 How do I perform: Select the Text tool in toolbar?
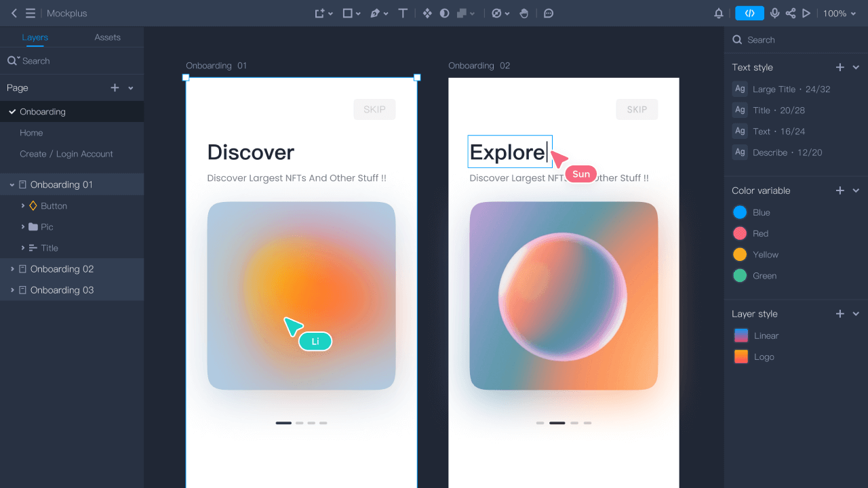point(403,14)
